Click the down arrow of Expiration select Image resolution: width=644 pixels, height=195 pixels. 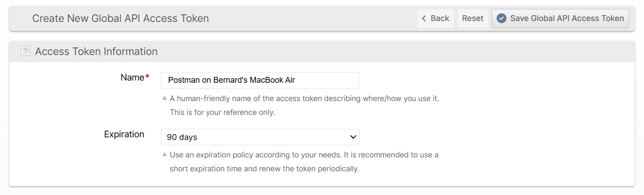click(x=353, y=137)
